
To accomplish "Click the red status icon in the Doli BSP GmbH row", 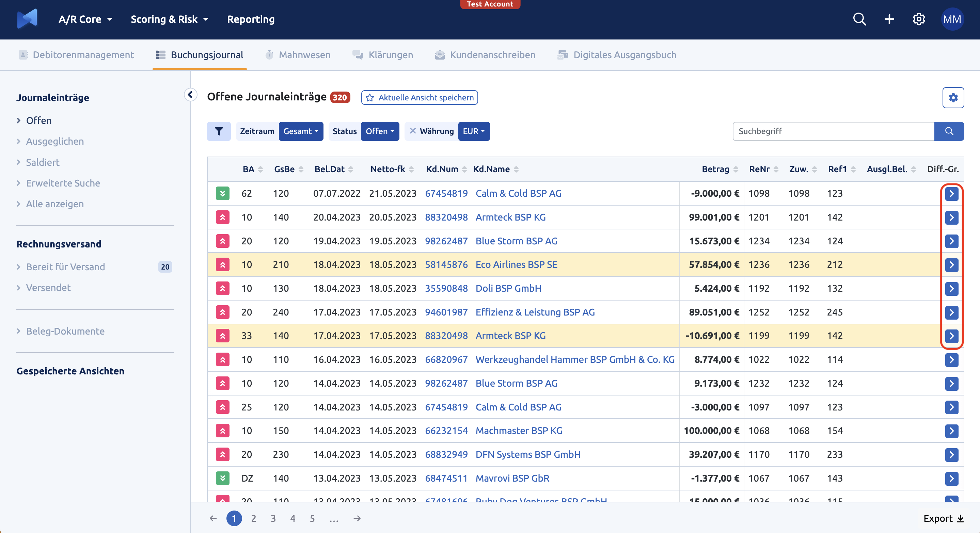I will (x=223, y=289).
